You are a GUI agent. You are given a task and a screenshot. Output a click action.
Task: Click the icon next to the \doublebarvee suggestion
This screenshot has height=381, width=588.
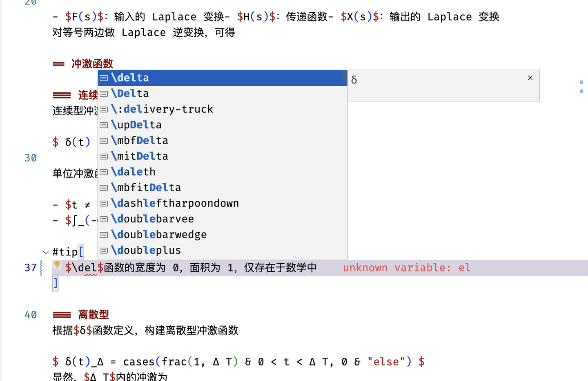pos(103,219)
